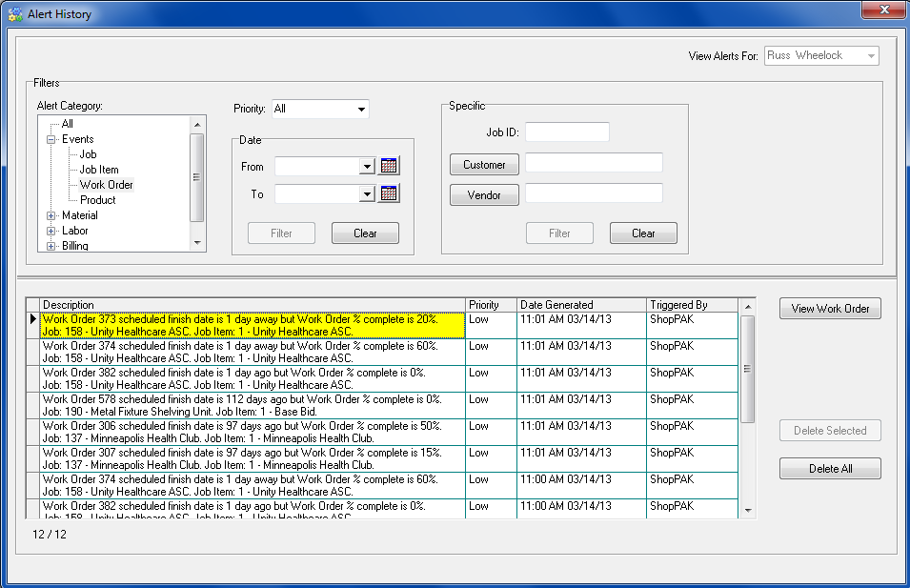Select Work Order in Alert Category tree
Image resolution: width=910 pixels, height=588 pixels.
[106, 185]
